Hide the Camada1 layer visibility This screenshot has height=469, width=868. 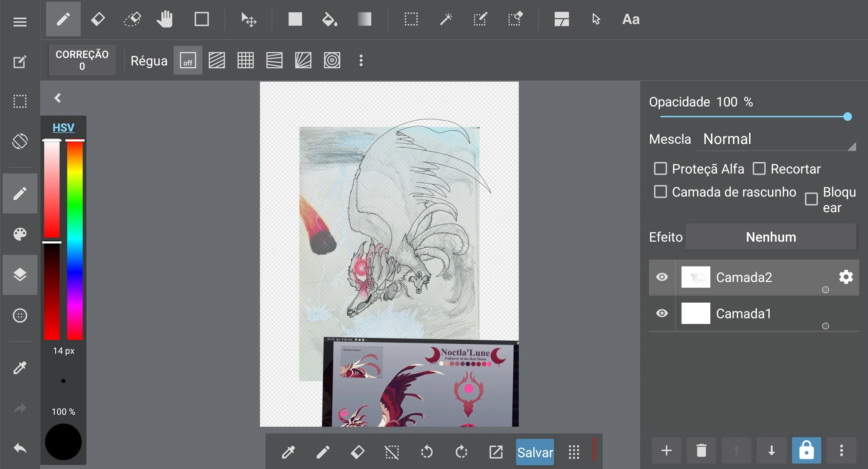click(x=662, y=313)
